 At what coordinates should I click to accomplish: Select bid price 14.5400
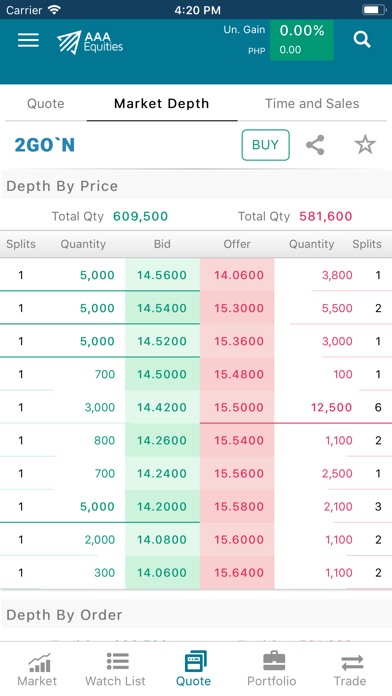click(x=162, y=308)
